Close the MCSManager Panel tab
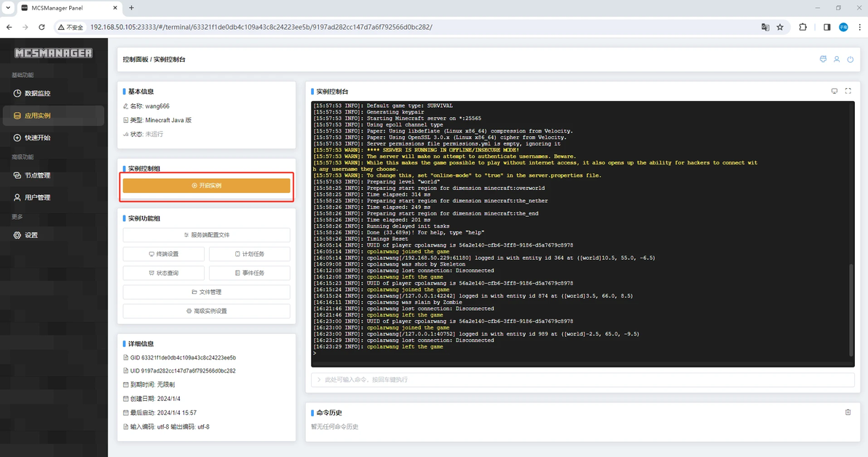The width and height of the screenshot is (868, 457). (115, 8)
